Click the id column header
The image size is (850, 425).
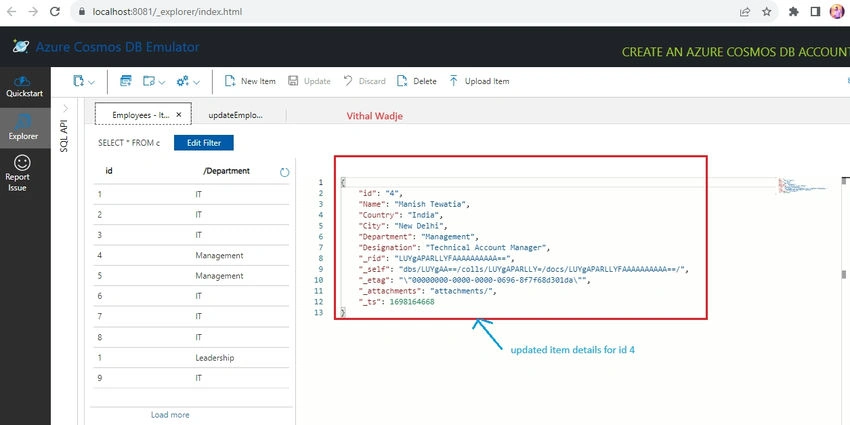coord(108,171)
